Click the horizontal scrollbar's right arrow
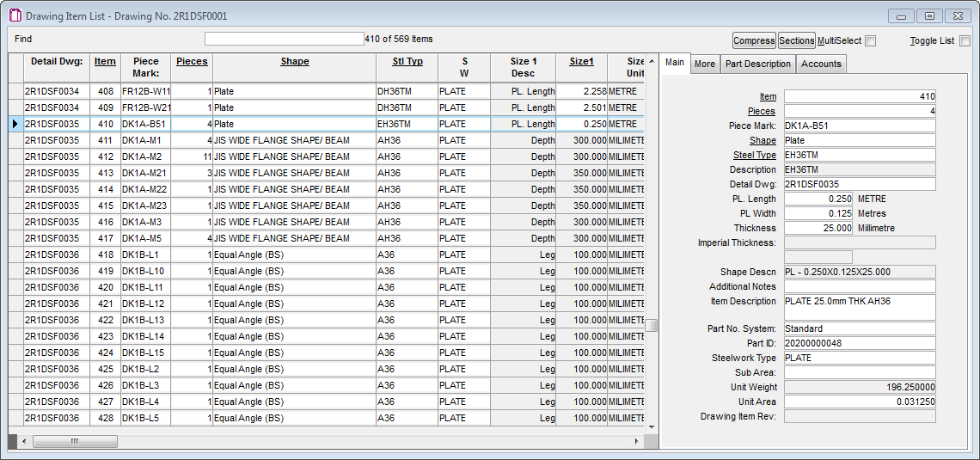 [x=636, y=441]
